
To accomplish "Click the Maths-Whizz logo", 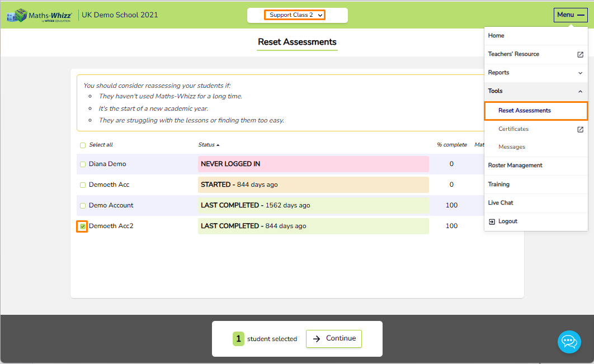I will coord(39,15).
